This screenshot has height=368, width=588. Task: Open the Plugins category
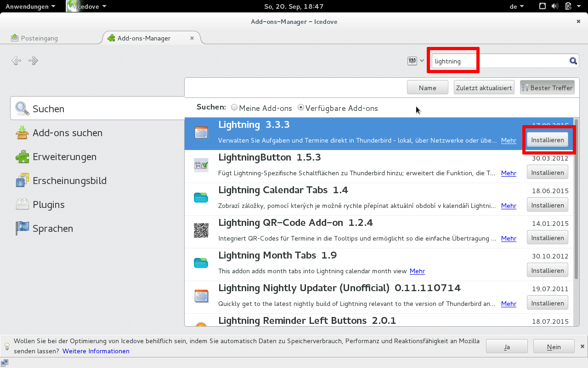(48, 205)
